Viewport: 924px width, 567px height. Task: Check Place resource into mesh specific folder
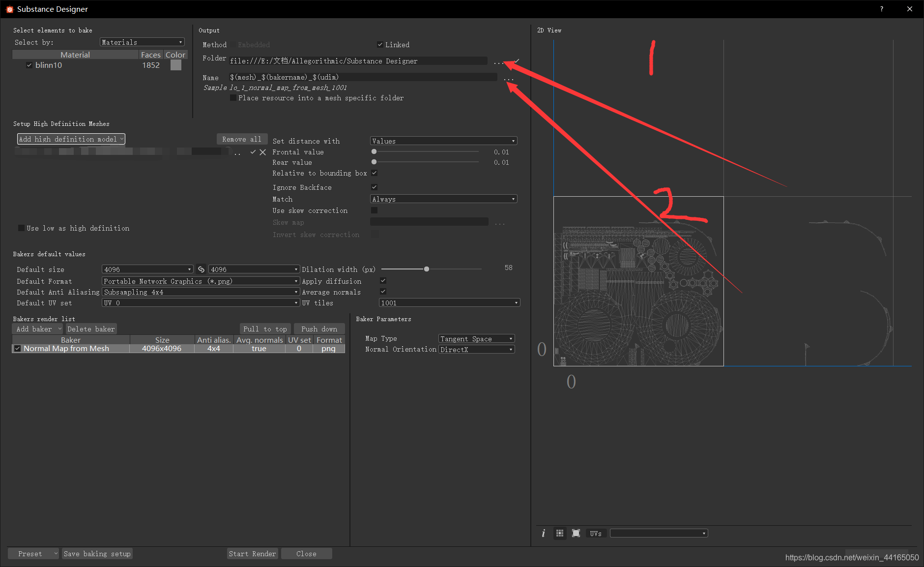[x=233, y=98]
